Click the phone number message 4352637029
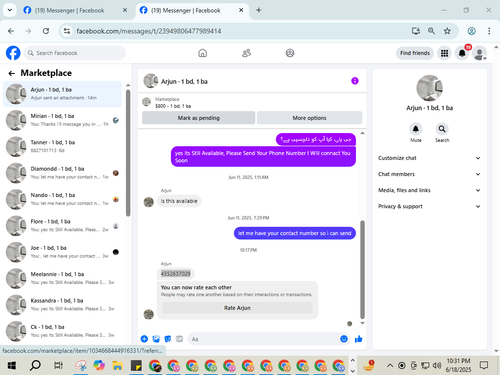Viewport: 500px width, 375px height. click(175, 274)
